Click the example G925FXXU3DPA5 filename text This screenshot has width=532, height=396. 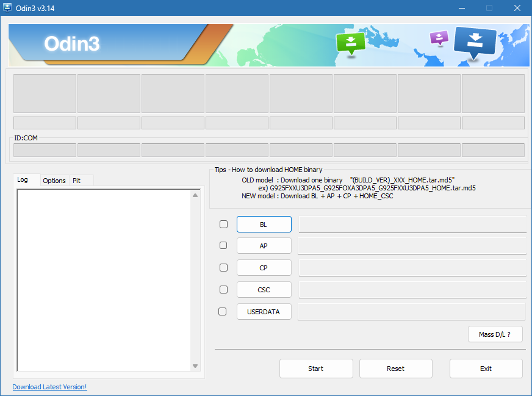pos(373,188)
